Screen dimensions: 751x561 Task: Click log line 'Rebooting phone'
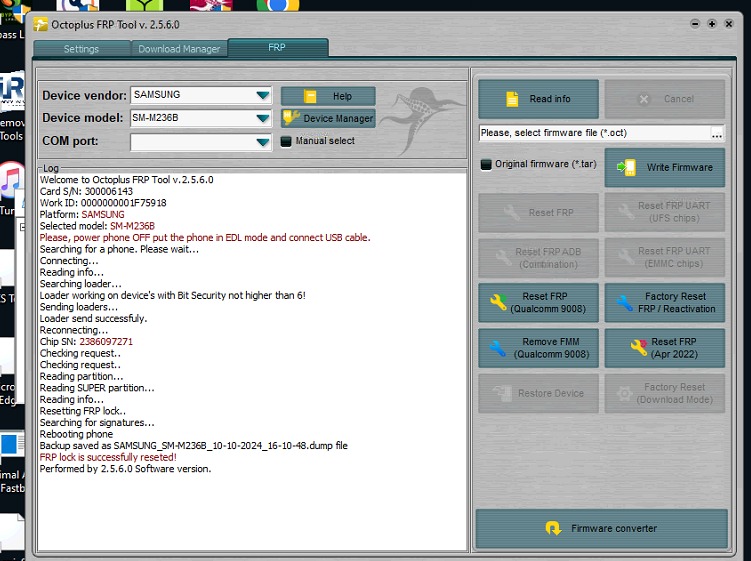(77, 434)
